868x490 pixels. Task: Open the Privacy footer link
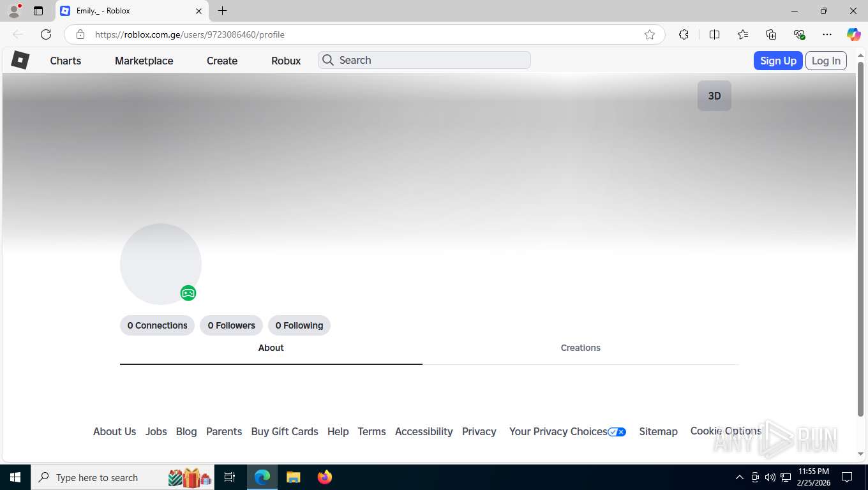pyautogui.click(x=479, y=432)
